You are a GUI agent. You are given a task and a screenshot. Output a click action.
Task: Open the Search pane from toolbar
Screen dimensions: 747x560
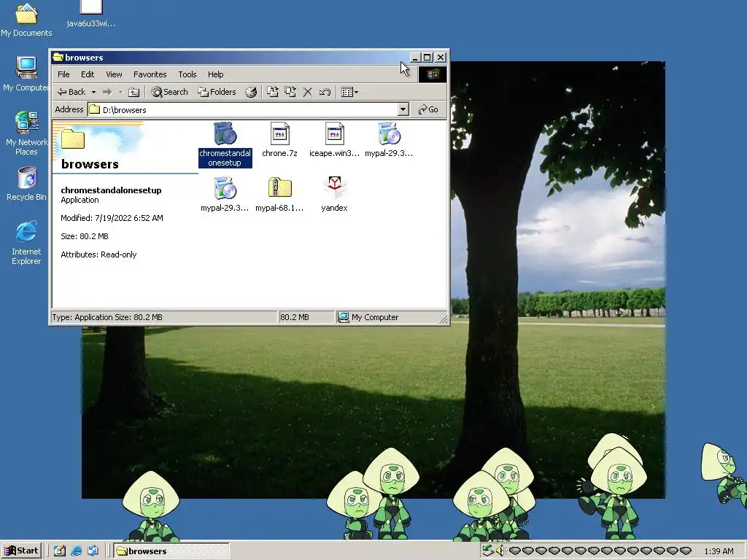tap(169, 92)
